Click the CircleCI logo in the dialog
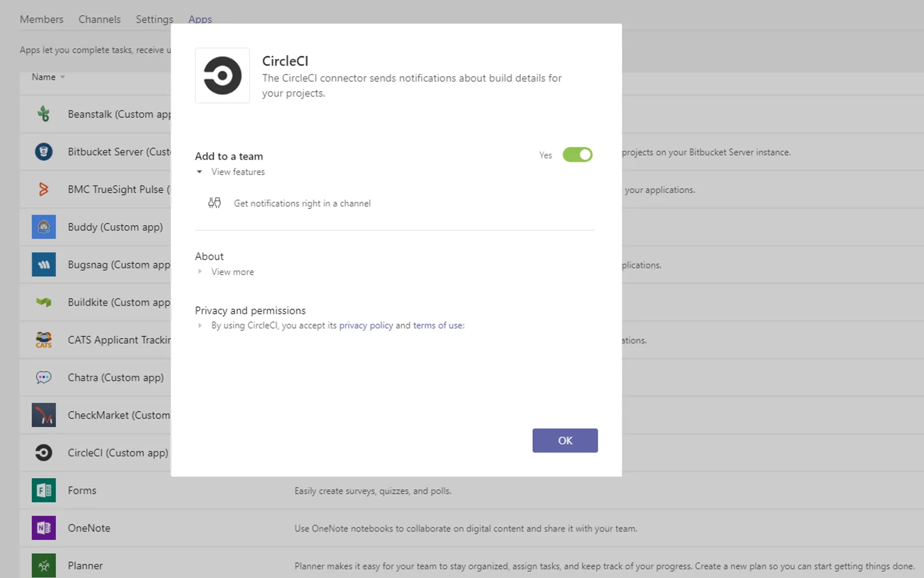Image resolution: width=924 pixels, height=578 pixels. pos(222,76)
